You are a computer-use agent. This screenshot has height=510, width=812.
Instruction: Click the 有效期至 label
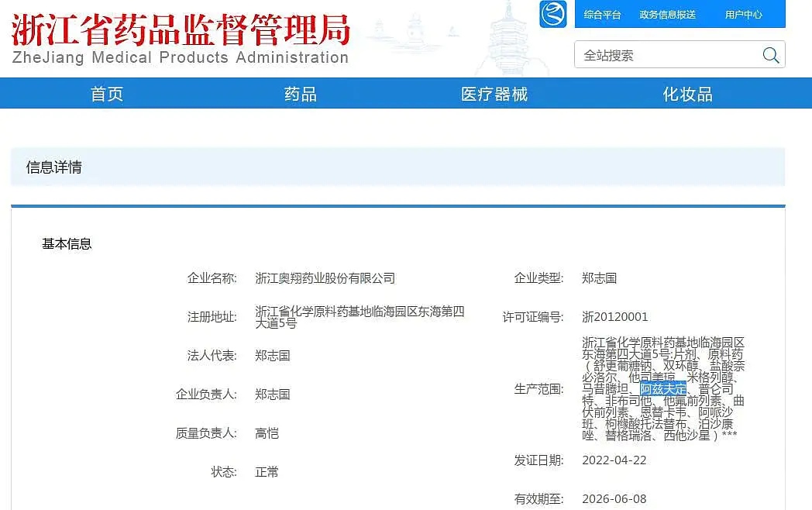point(538,499)
